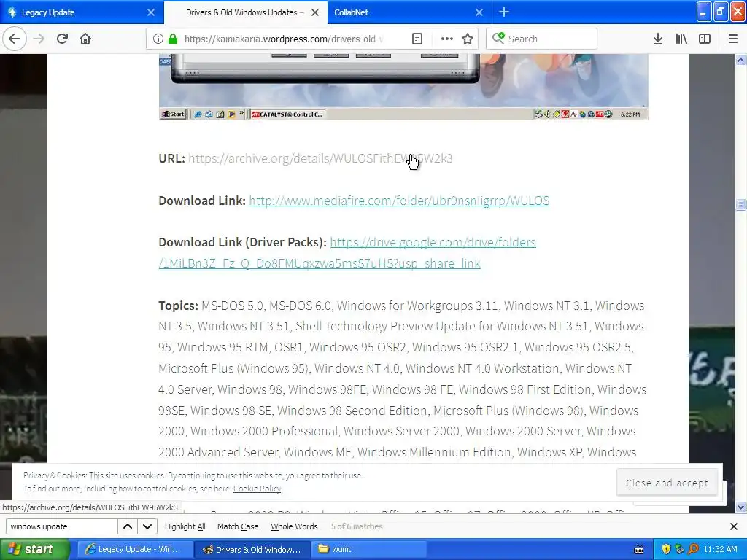Click the screenshot image at page top

pos(403,87)
